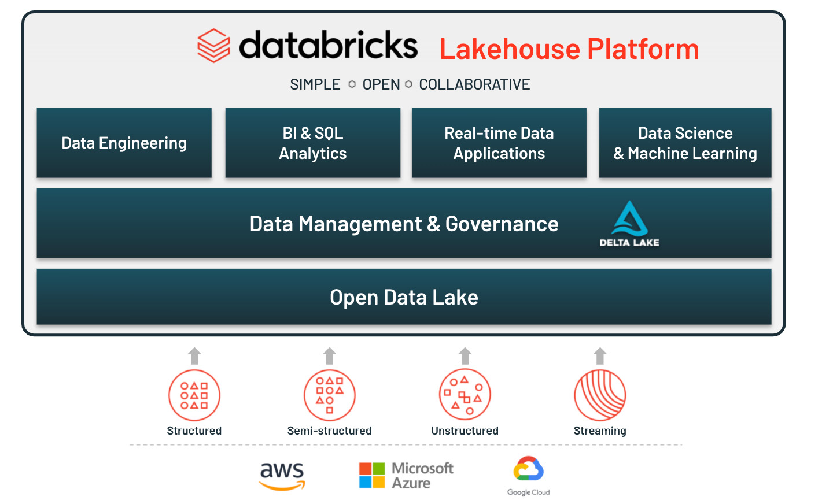Click the Delta Lake triangle logo
Image resolution: width=822 pixels, height=504 pixels.
(630, 218)
